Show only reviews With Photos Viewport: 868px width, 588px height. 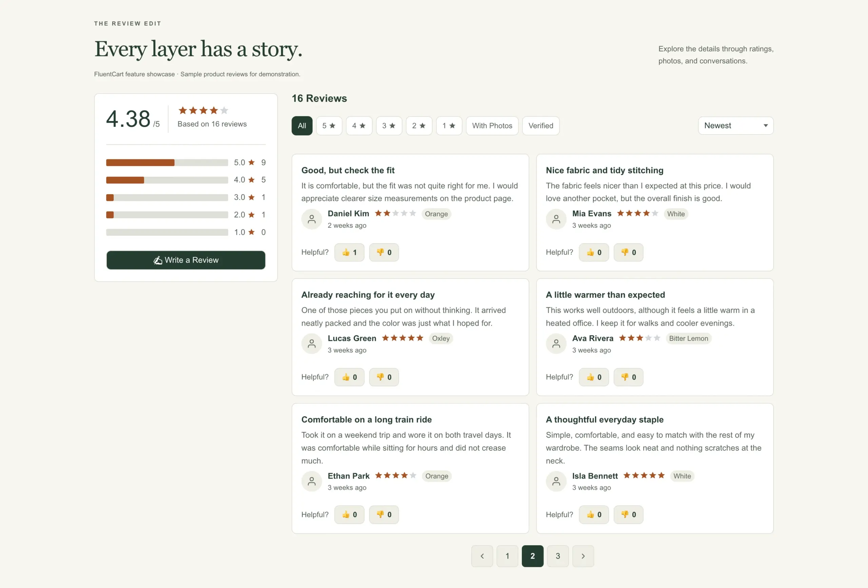[492, 126]
